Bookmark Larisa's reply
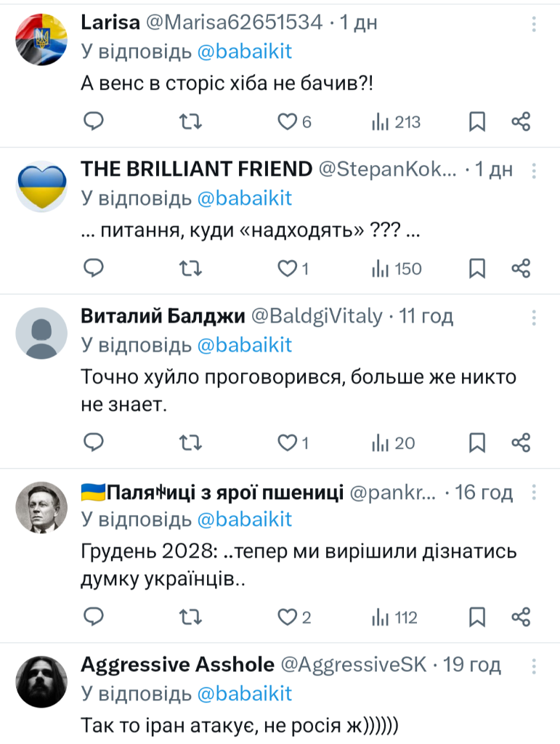Screen dimensions: 560x744 [476, 121]
